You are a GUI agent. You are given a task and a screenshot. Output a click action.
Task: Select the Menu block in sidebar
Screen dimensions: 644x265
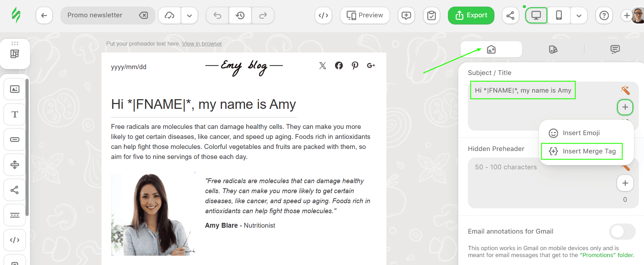coord(15,215)
